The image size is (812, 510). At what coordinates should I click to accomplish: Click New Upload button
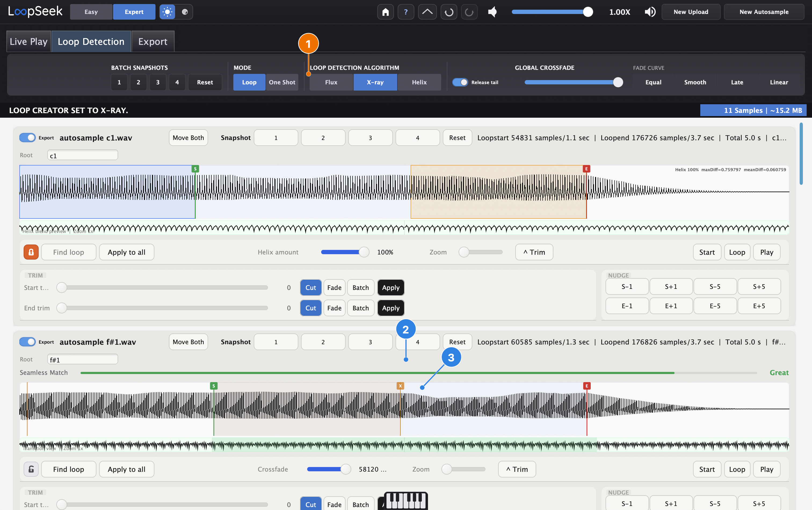(691, 12)
